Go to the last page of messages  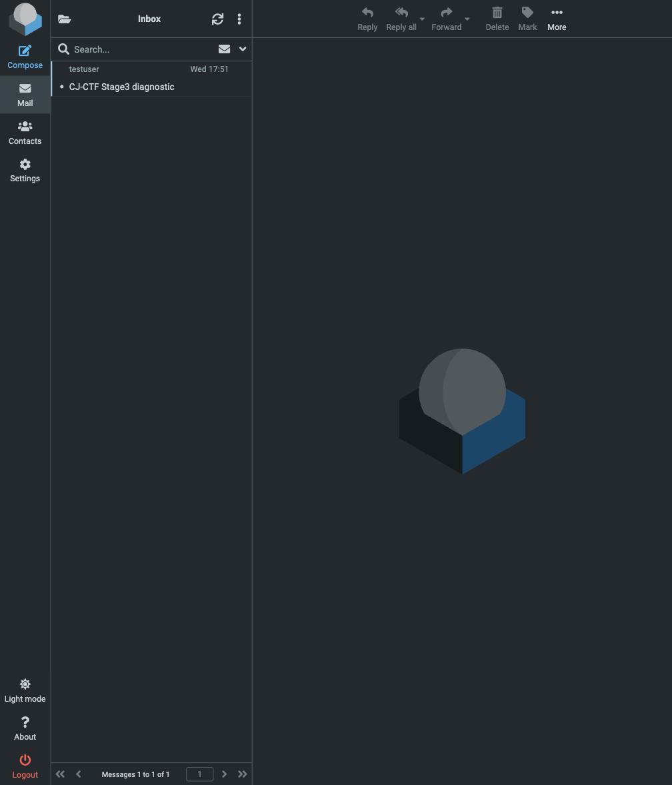click(243, 774)
